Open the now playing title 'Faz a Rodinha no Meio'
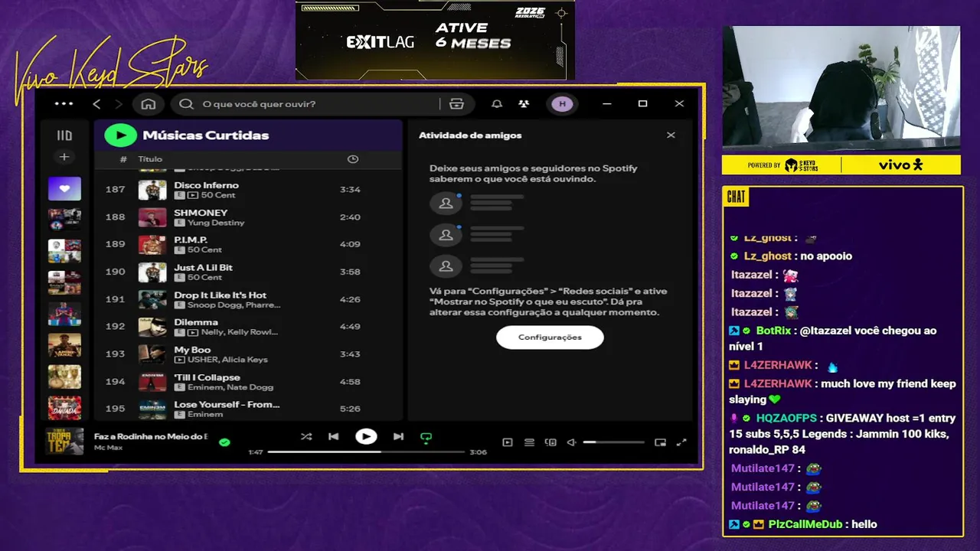980x551 pixels. click(151, 436)
